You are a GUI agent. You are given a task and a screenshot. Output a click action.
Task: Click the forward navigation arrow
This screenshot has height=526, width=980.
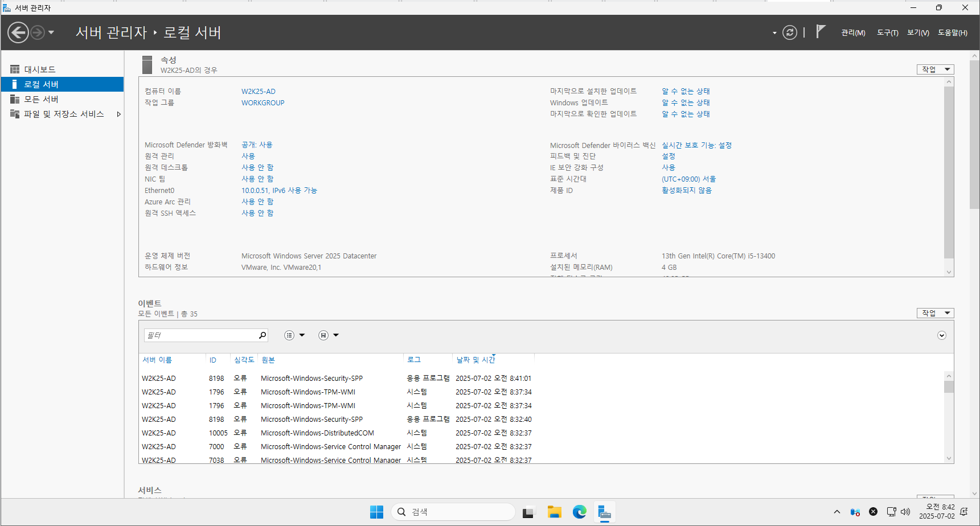pyautogui.click(x=38, y=32)
